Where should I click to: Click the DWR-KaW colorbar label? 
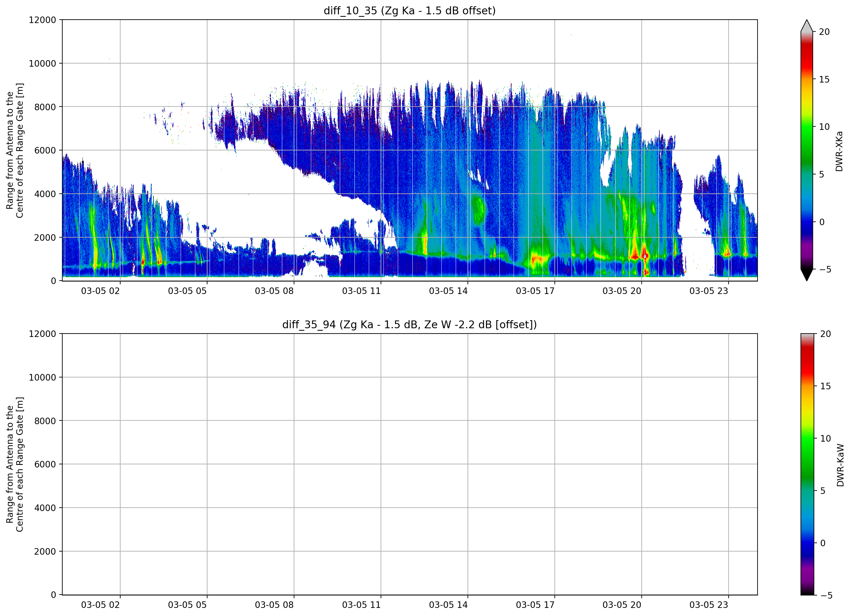[840, 465]
